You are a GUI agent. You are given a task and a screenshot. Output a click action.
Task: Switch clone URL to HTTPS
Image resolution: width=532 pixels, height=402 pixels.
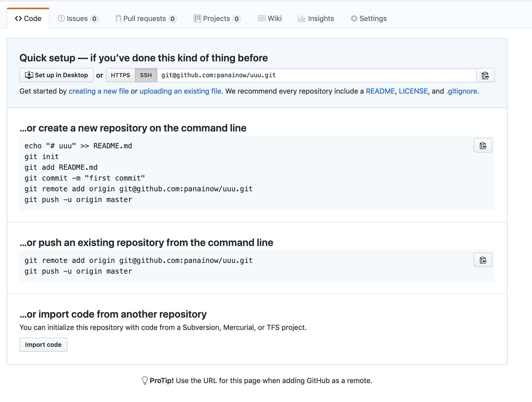click(x=120, y=75)
